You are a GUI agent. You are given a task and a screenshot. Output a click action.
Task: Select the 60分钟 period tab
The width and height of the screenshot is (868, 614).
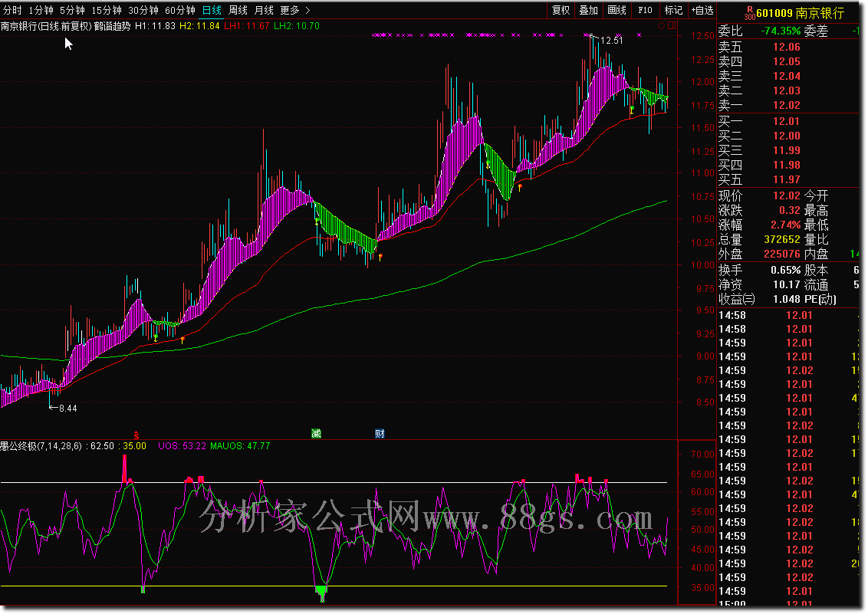point(180,10)
